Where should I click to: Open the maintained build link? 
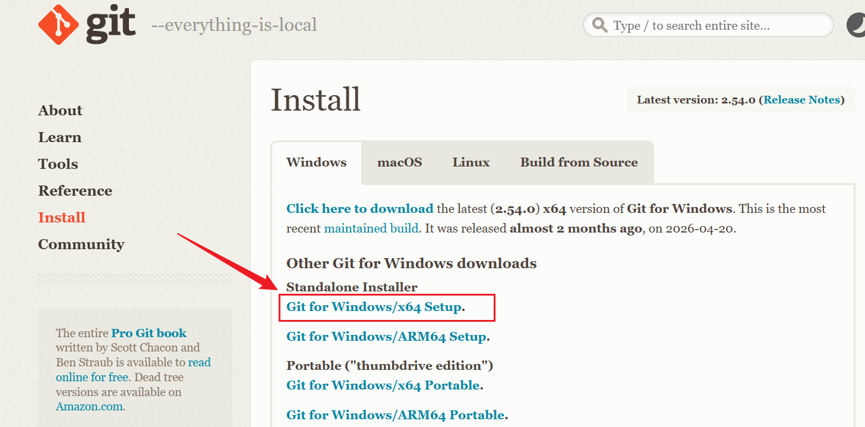(371, 228)
